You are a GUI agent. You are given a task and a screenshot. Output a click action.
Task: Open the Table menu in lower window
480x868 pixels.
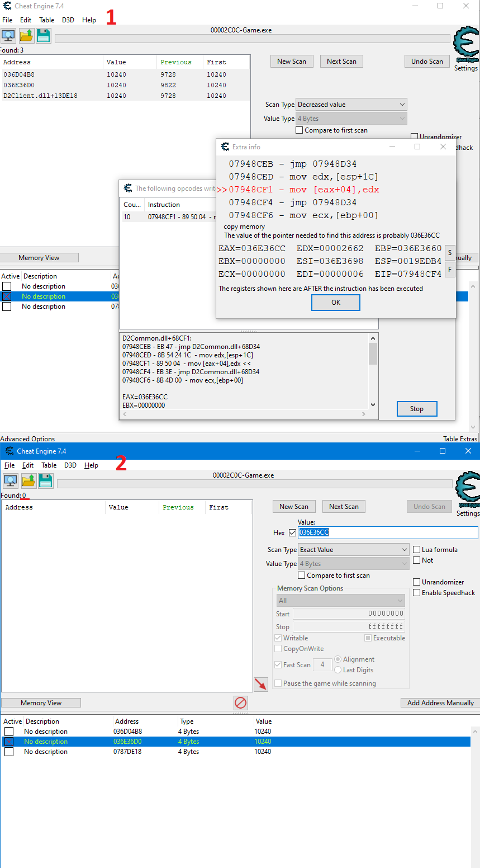pos(49,465)
